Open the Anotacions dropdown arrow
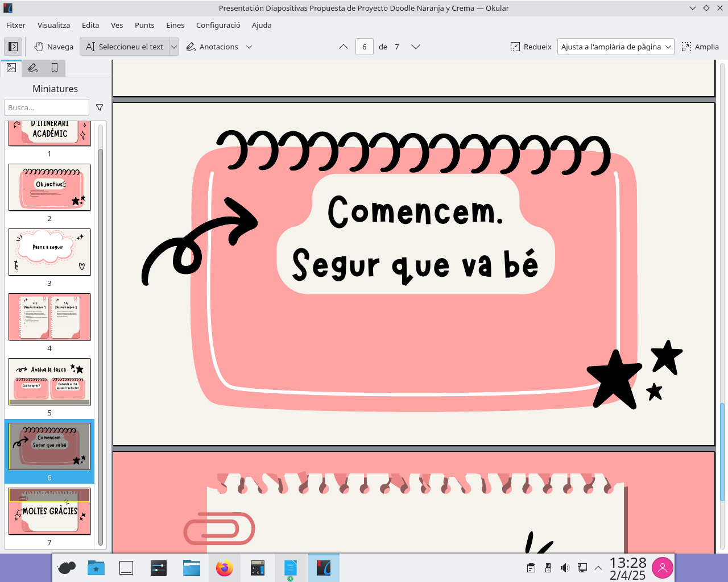This screenshot has height=582, width=728. (x=249, y=47)
